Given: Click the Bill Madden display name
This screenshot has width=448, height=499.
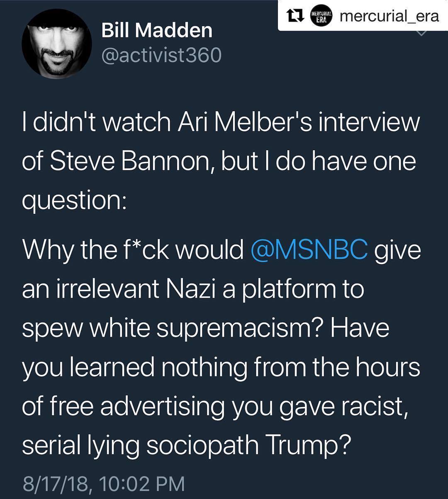Looking at the screenshot, I should coord(157,31).
